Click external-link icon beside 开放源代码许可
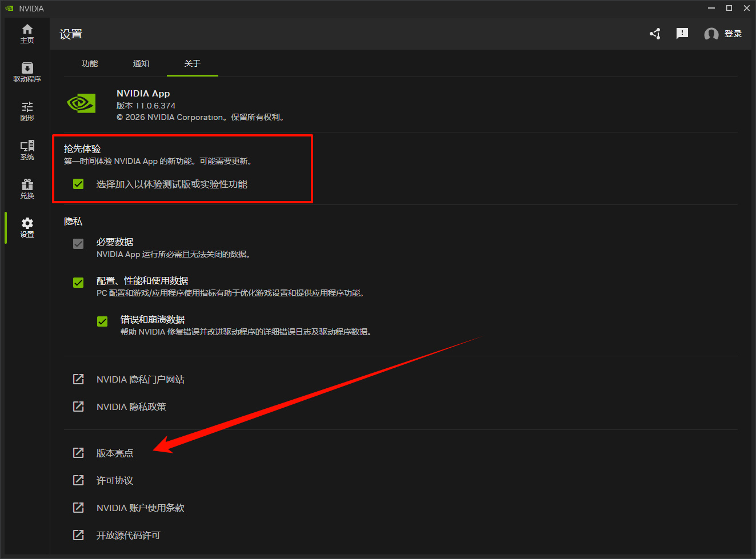 [x=78, y=535]
